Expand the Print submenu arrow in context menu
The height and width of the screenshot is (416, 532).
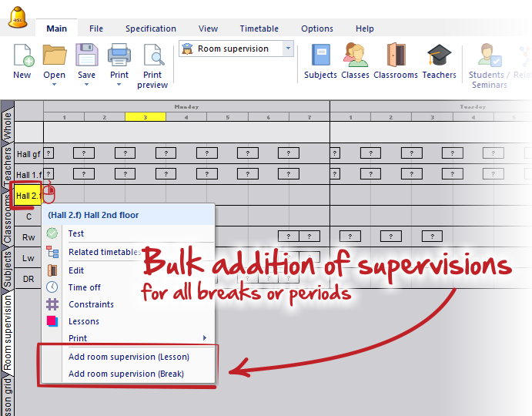[205, 338]
